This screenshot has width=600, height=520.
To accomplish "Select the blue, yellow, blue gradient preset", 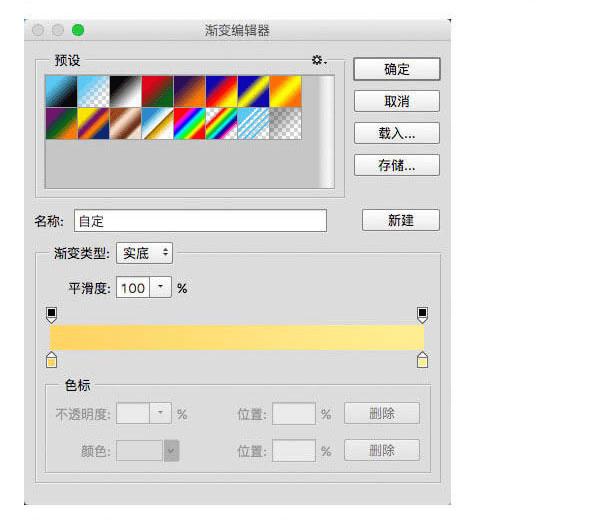I will (254, 91).
